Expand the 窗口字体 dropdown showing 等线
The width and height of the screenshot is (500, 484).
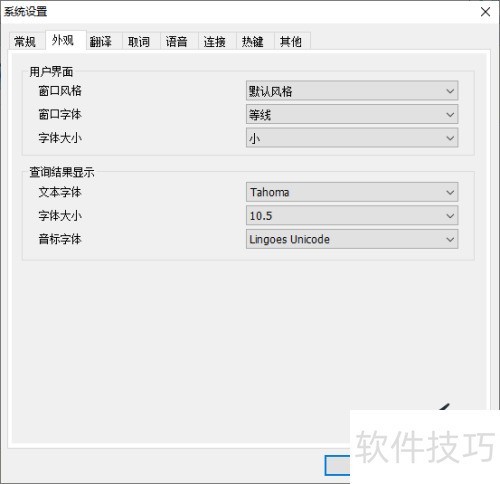click(352, 114)
